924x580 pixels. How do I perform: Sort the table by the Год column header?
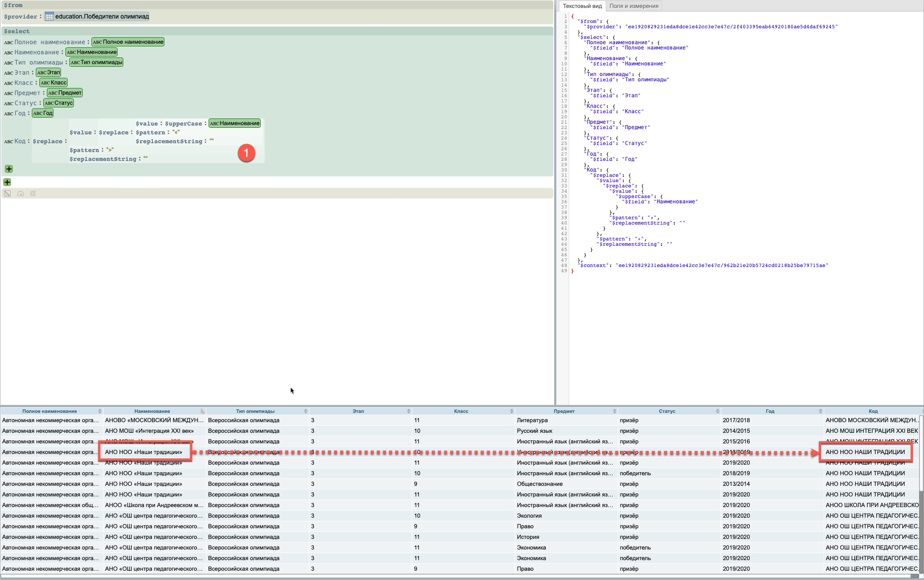click(x=770, y=411)
